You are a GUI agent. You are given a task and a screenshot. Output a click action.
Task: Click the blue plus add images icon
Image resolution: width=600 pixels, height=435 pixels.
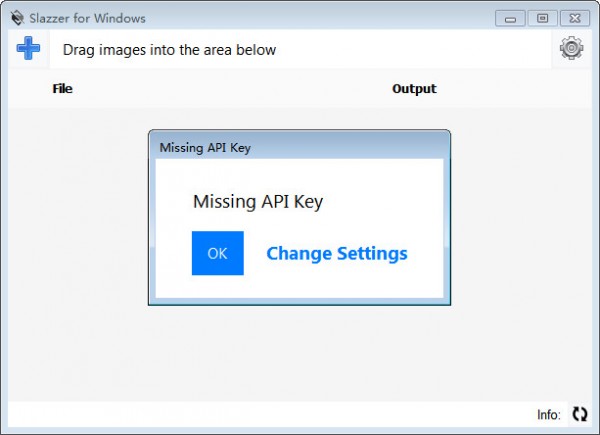tap(28, 48)
